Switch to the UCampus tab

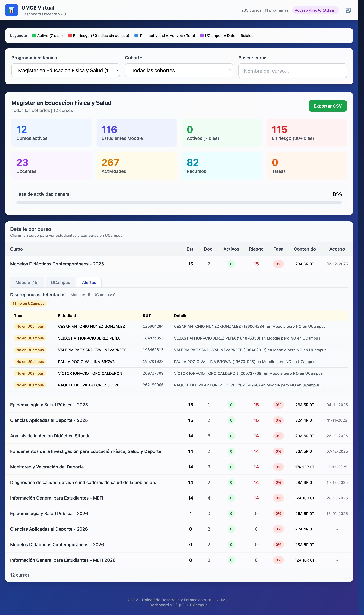coord(60,282)
